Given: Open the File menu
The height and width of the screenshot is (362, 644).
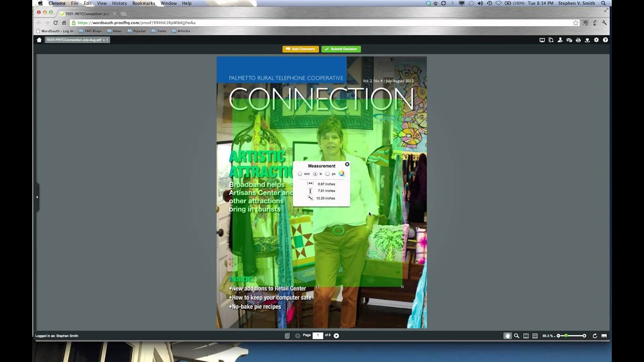Looking at the screenshot, I should click(x=74, y=4).
